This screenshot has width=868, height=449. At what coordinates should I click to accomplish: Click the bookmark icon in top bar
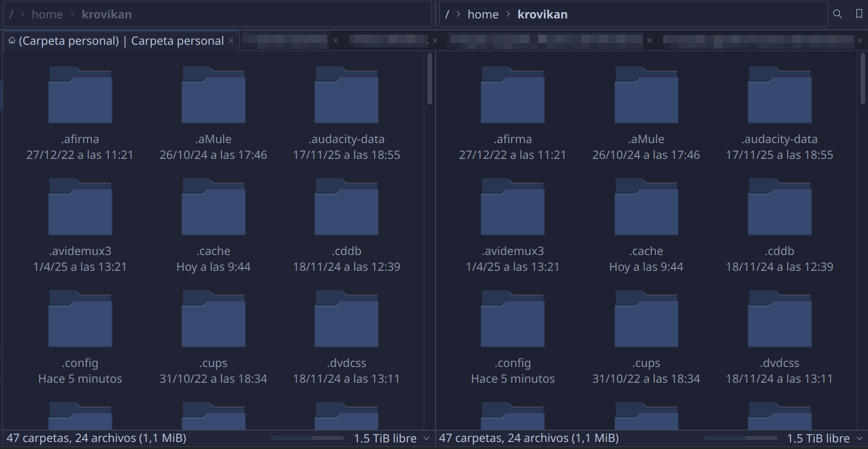point(859,14)
